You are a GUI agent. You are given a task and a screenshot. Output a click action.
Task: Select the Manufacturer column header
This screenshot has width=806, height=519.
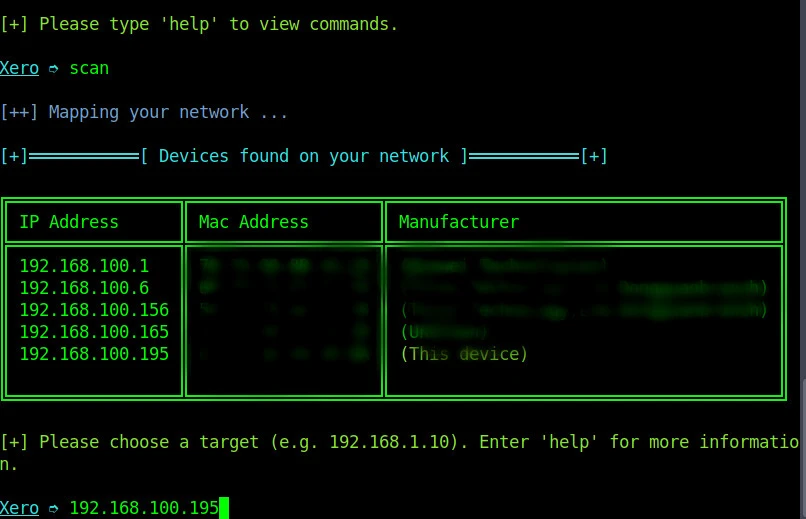point(459,222)
